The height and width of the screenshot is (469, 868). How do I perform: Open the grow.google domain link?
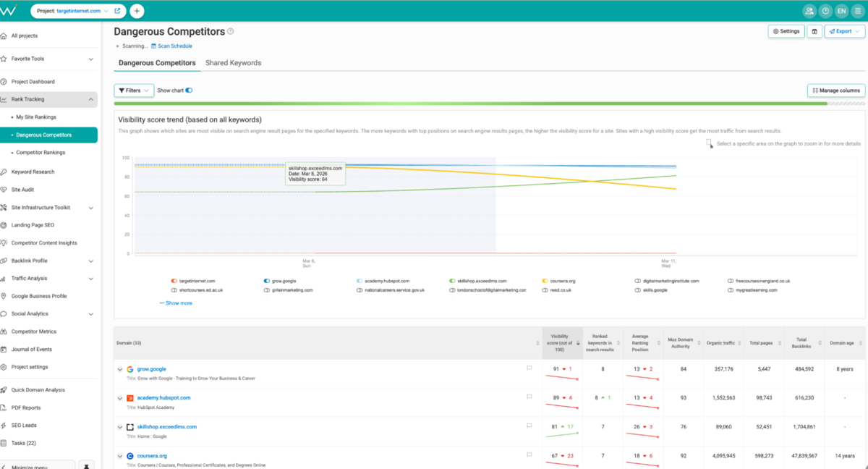point(151,369)
